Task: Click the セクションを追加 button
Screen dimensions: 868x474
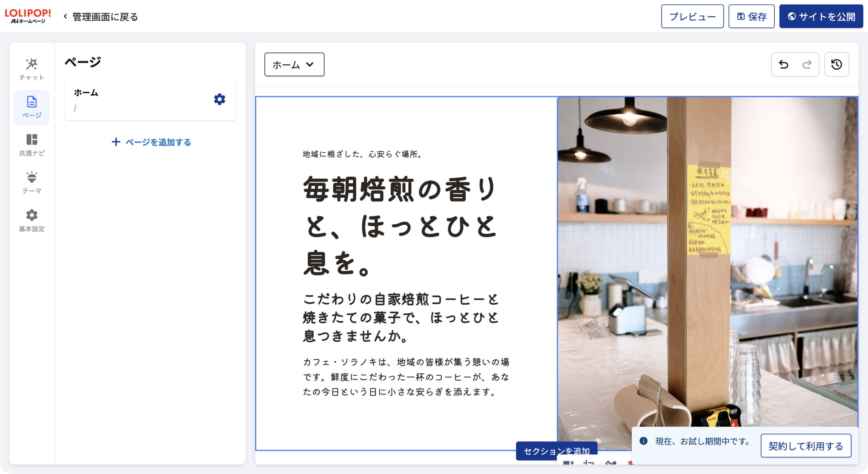Action: point(556,451)
